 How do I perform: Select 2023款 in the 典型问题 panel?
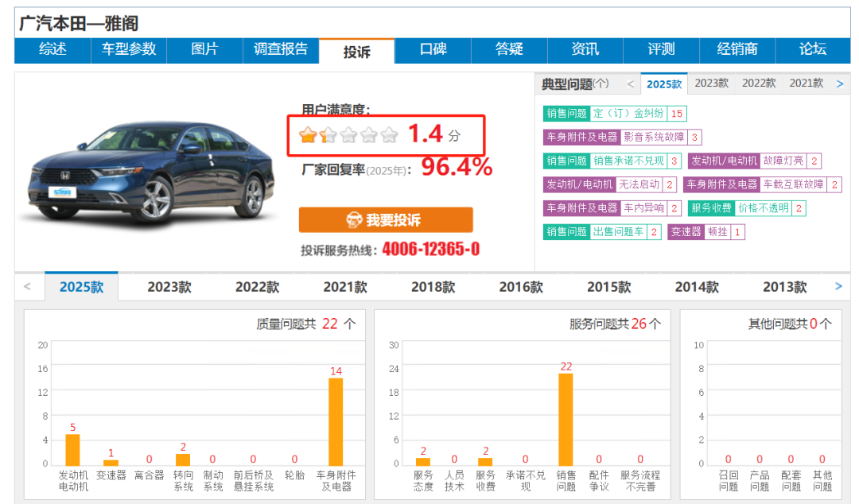pyautogui.click(x=712, y=83)
